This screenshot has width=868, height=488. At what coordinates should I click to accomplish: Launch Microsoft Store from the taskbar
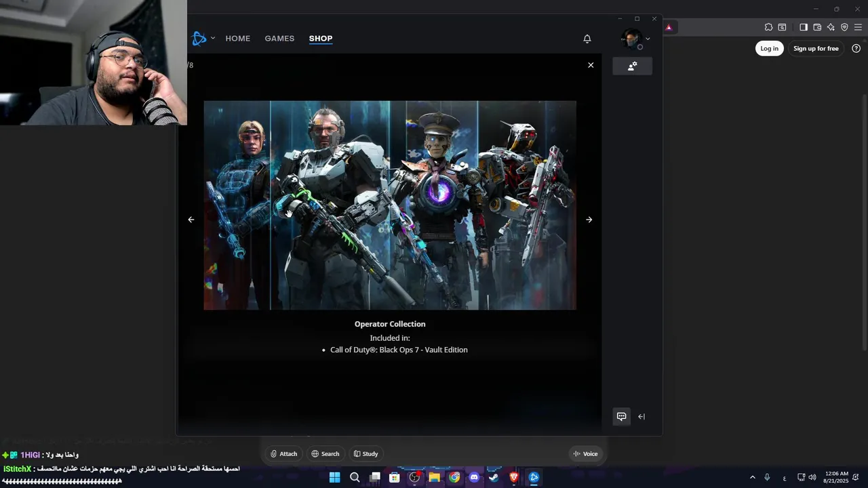click(x=394, y=477)
